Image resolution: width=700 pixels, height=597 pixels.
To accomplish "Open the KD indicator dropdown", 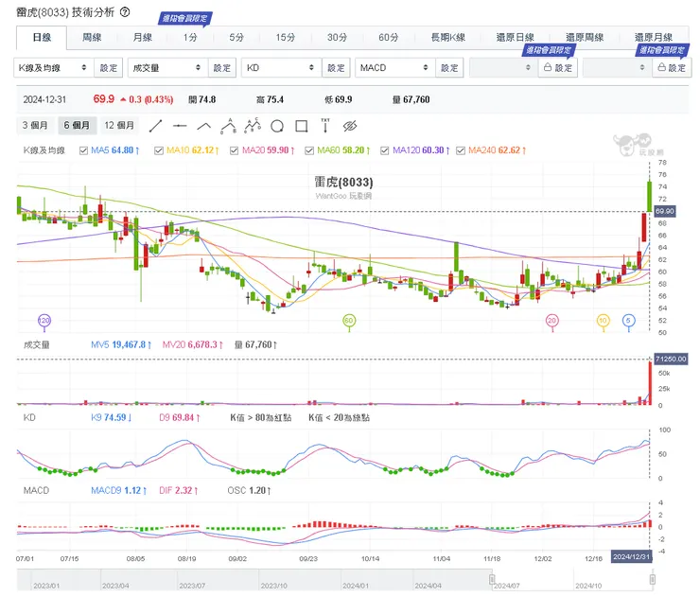I will tap(281, 68).
